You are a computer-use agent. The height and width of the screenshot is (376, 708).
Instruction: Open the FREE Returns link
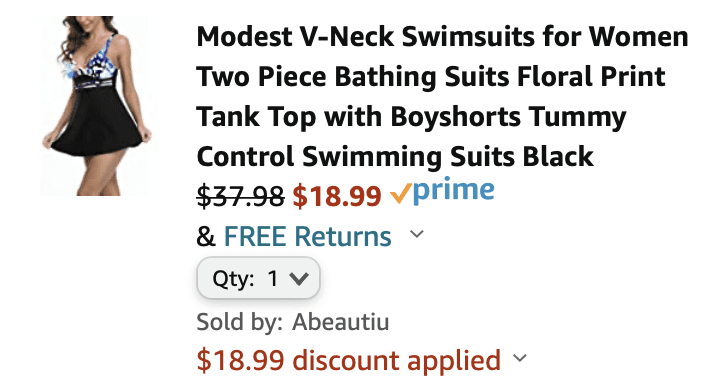point(307,236)
